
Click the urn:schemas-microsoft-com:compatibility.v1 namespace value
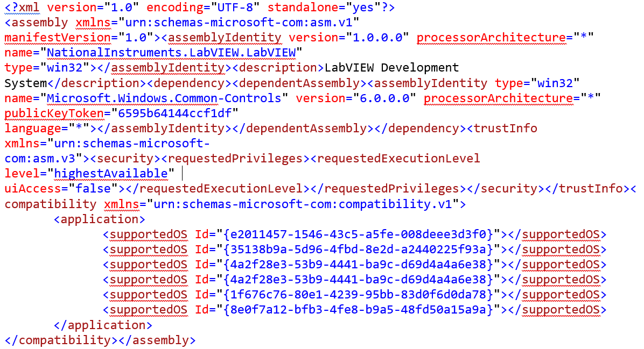tap(303, 204)
